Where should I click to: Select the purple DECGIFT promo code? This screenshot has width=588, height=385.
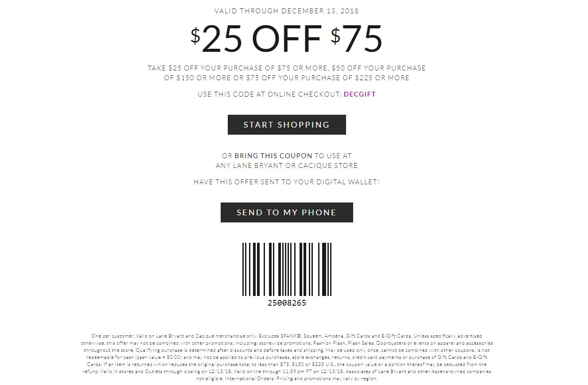pos(360,94)
